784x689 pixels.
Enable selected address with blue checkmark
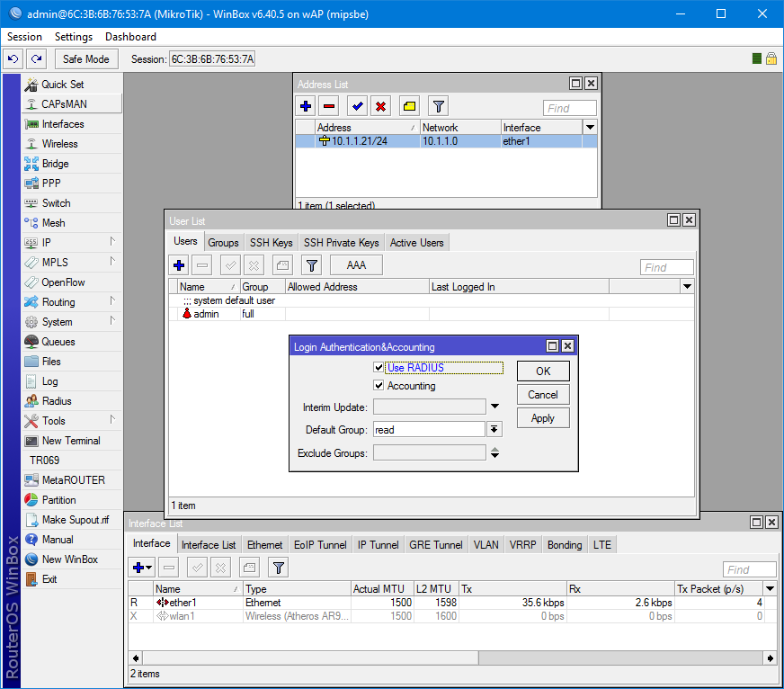pos(358,106)
